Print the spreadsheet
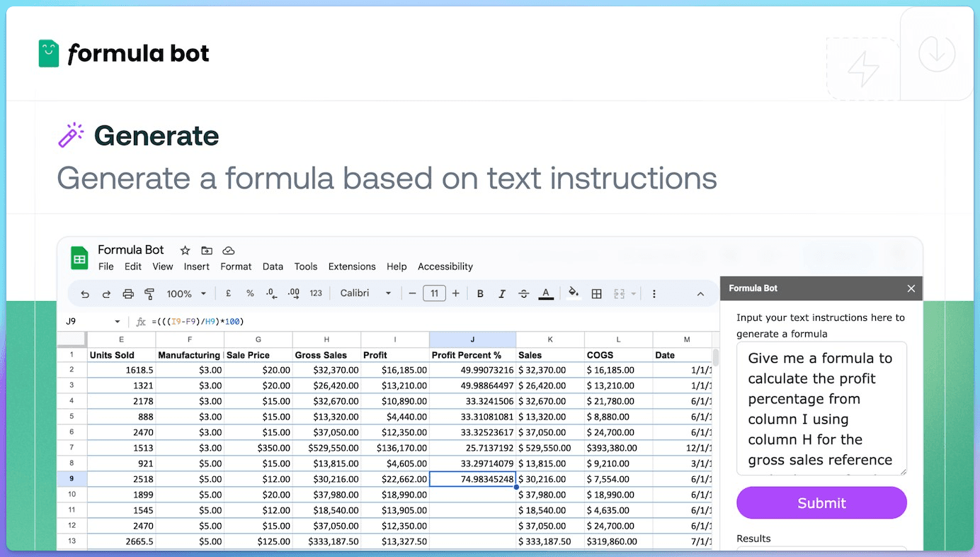 pos(128,293)
